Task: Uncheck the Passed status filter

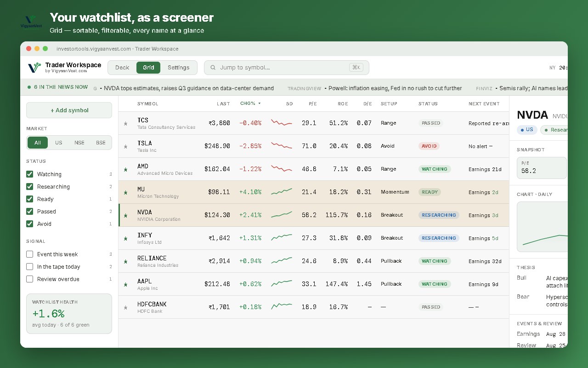Action: [x=30, y=211]
